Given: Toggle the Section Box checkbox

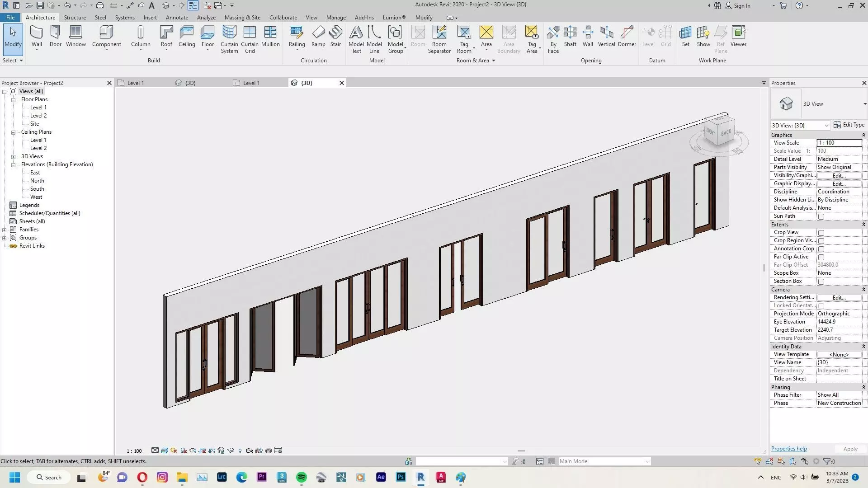Looking at the screenshot, I should (x=821, y=282).
